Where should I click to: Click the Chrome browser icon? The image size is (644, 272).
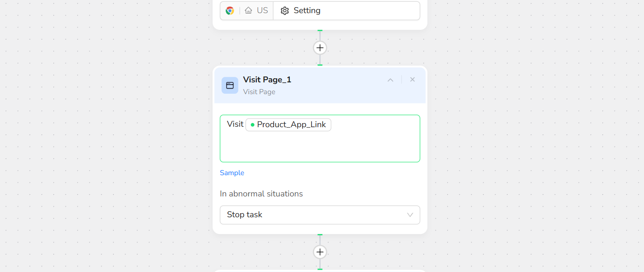(230, 11)
